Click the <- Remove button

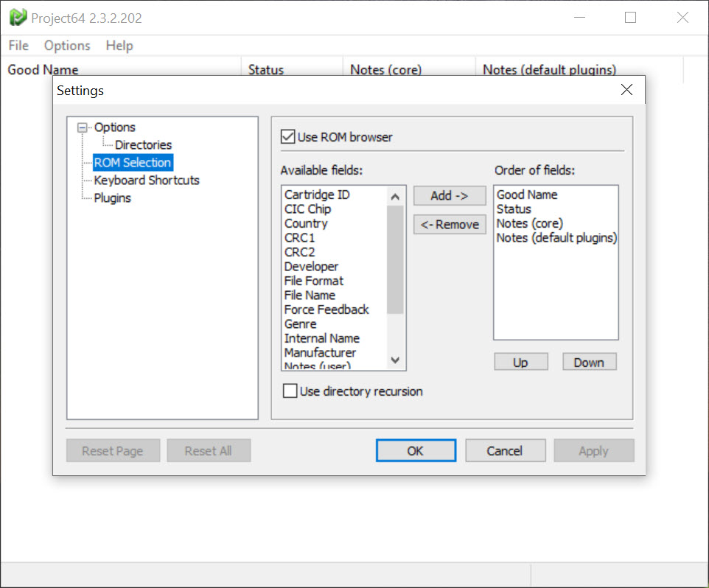pos(450,225)
